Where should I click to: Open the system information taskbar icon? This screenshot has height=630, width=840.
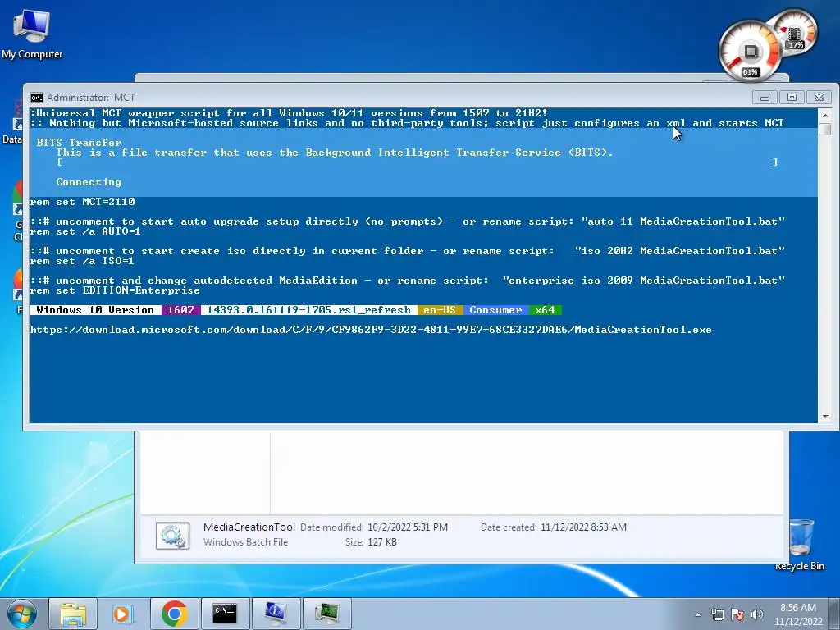pyautogui.click(x=276, y=614)
